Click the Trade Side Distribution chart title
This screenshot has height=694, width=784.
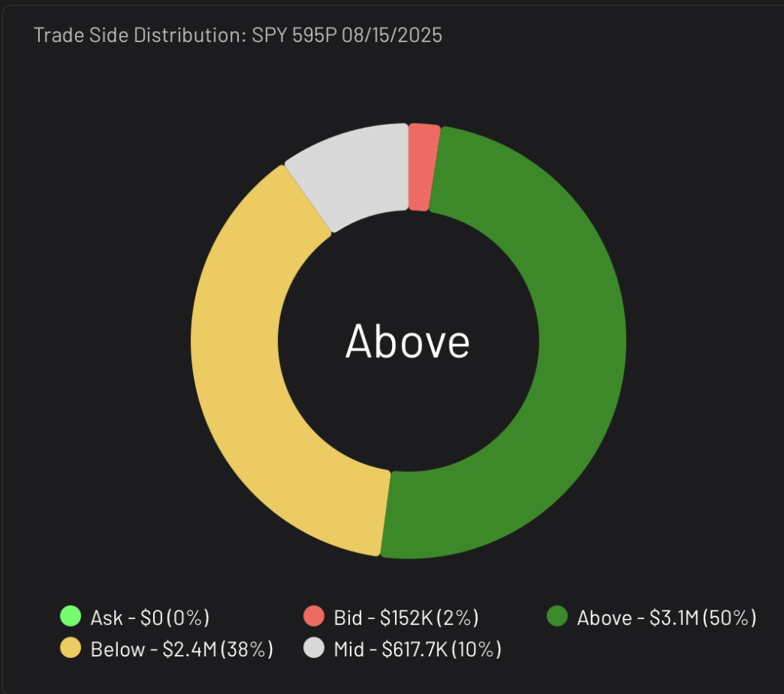(x=238, y=35)
